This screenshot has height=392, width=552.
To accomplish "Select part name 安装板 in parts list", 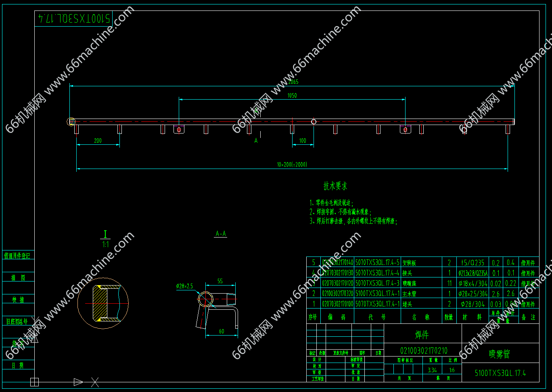I will [409, 263].
